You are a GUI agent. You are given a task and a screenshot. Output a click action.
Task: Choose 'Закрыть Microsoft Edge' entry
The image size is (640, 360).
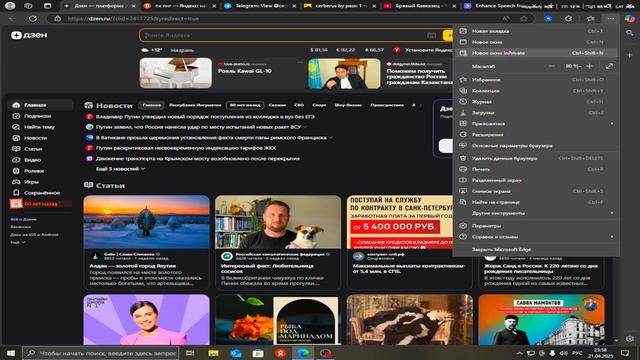(x=536, y=249)
